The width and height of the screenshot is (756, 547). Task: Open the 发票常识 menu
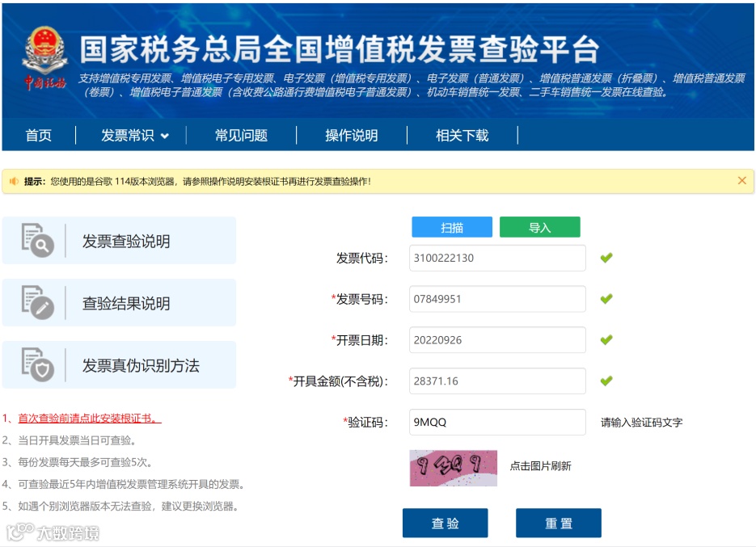tap(128, 136)
